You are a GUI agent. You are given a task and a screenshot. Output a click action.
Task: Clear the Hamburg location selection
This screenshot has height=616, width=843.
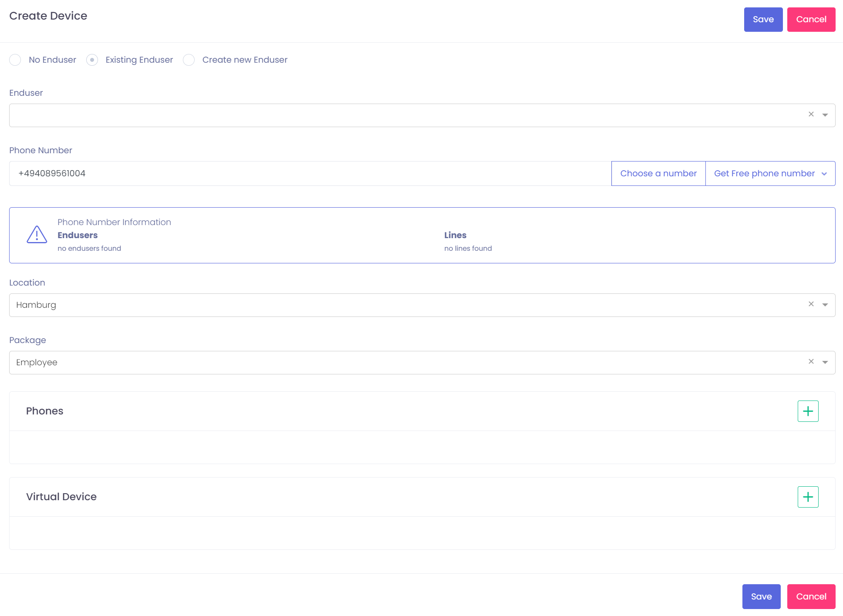(x=811, y=304)
